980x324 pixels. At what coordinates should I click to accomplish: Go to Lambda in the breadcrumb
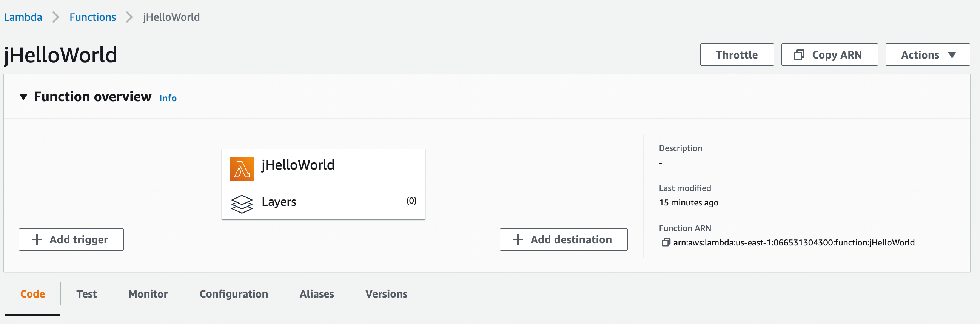pos(23,17)
